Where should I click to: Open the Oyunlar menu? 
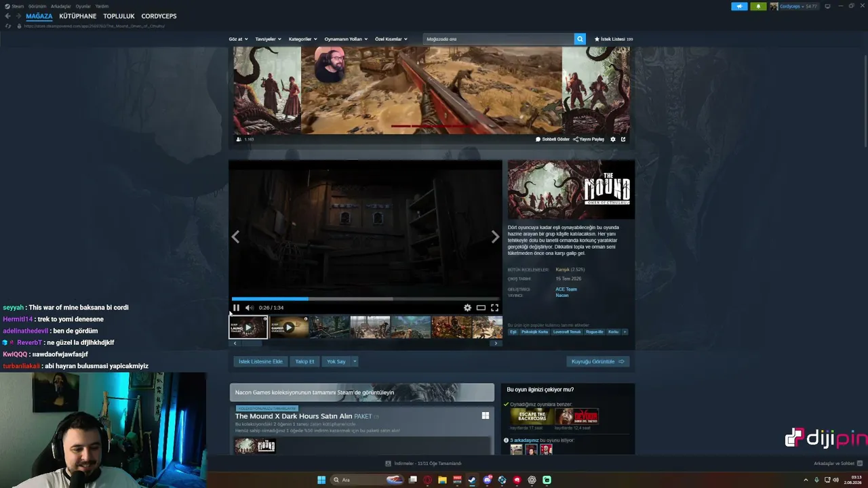(x=83, y=6)
